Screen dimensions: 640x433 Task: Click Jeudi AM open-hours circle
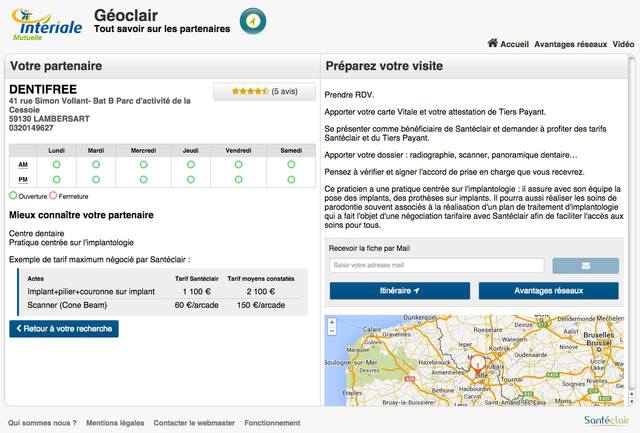(x=191, y=164)
